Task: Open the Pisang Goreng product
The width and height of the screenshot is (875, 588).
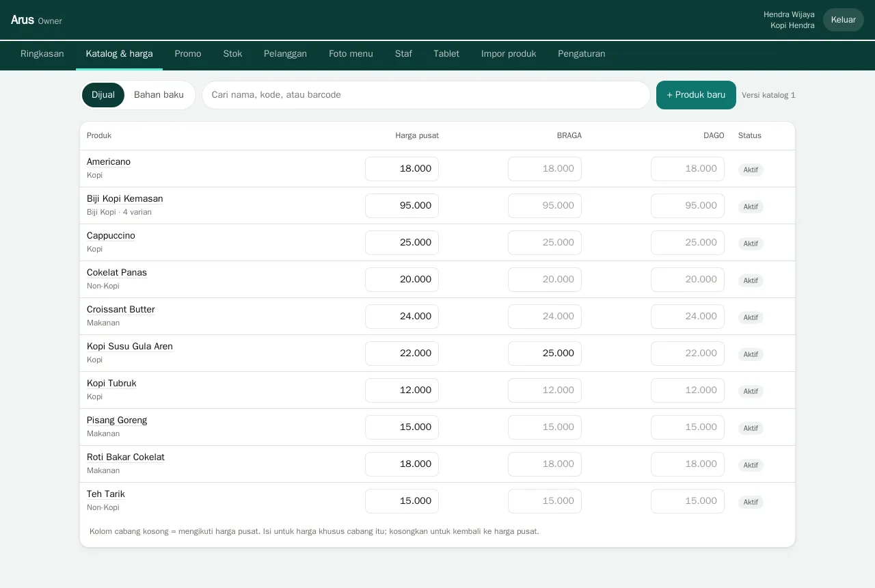Action: (x=117, y=420)
